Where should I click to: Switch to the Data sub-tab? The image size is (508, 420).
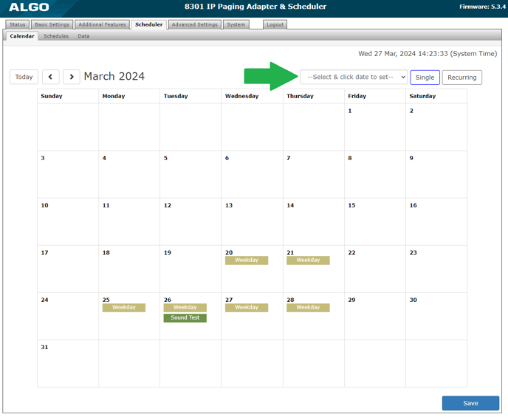pyautogui.click(x=83, y=36)
